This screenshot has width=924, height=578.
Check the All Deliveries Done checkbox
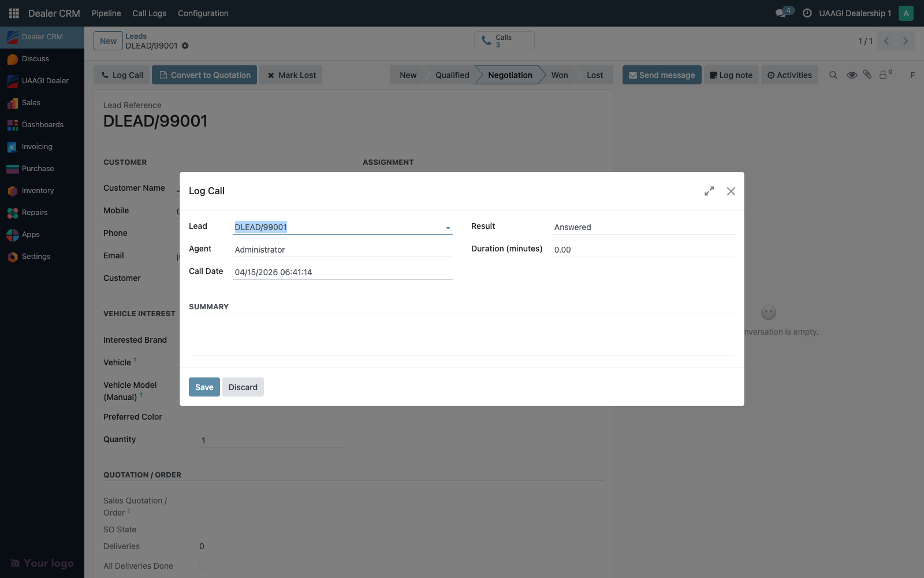tap(203, 566)
